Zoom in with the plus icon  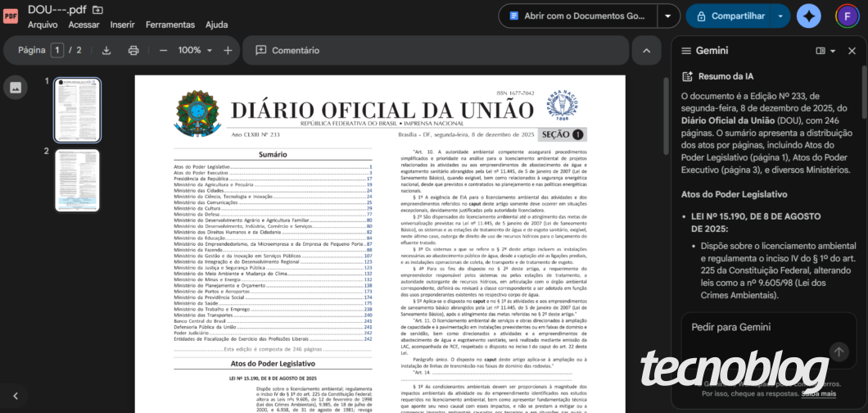(x=228, y=50)
